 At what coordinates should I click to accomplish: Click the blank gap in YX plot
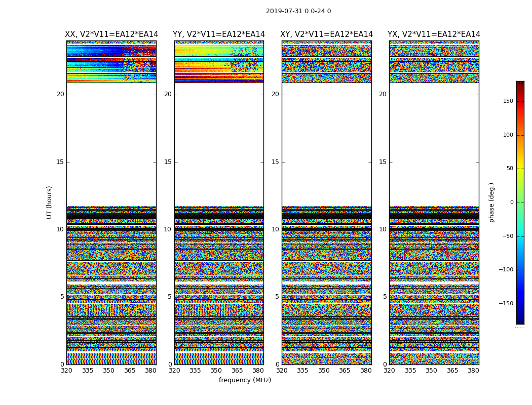point(434,144)
